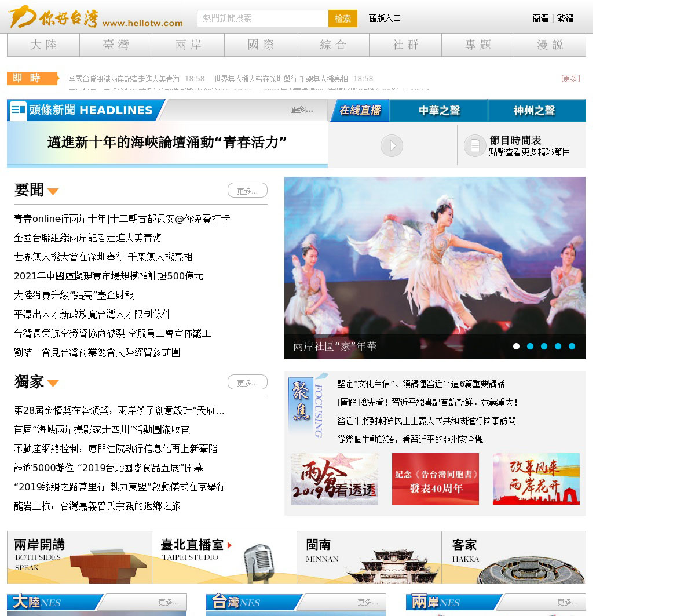The image size is (695, 616).
Task: Open the 節目時間表 link
Action: click(515, 140)
